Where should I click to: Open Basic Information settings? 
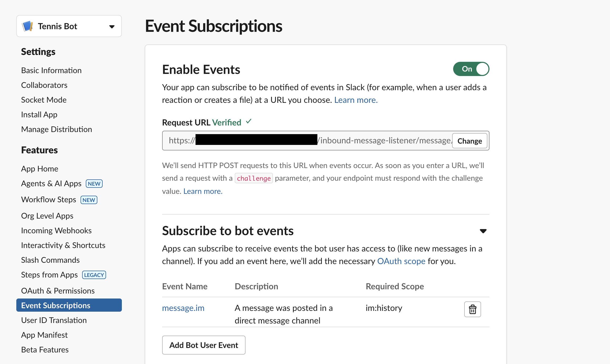[x=51, y=70]
